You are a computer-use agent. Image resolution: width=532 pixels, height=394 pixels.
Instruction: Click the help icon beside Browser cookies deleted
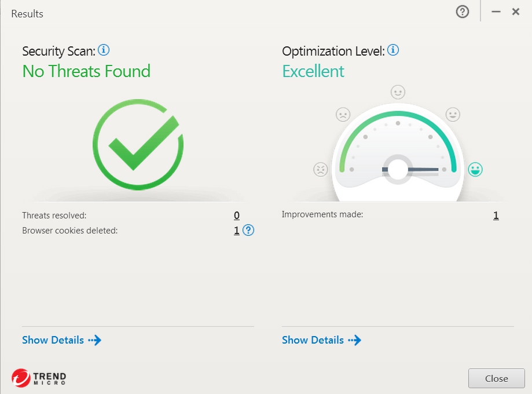(x=248, y=230)
